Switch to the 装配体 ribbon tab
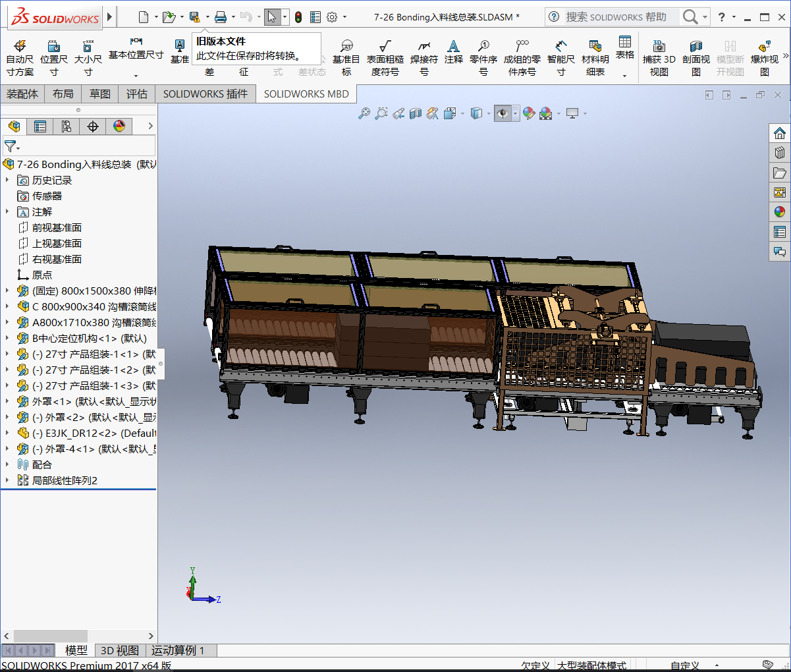Image resolution: width=791 pixels, height=672 pixels. coord(22,94)
